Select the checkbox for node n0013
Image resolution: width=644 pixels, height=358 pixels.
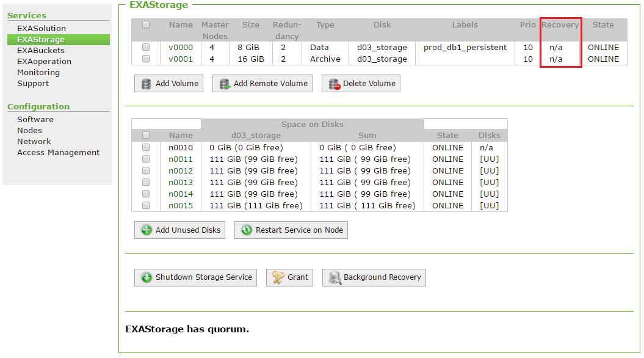tap(146, 182)
